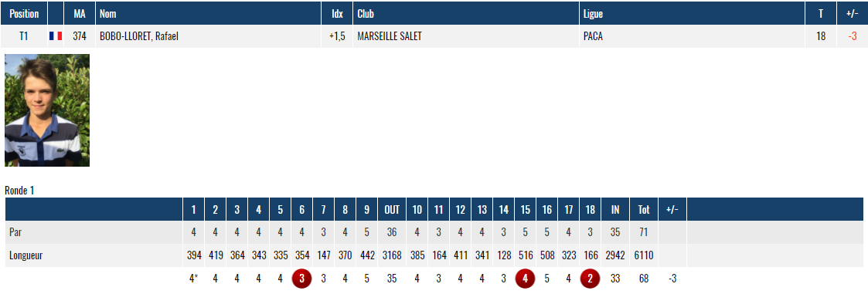This screenshot has width=868, height=294.
Task: Click the Ronde 1 label
Action: (19, 191)
